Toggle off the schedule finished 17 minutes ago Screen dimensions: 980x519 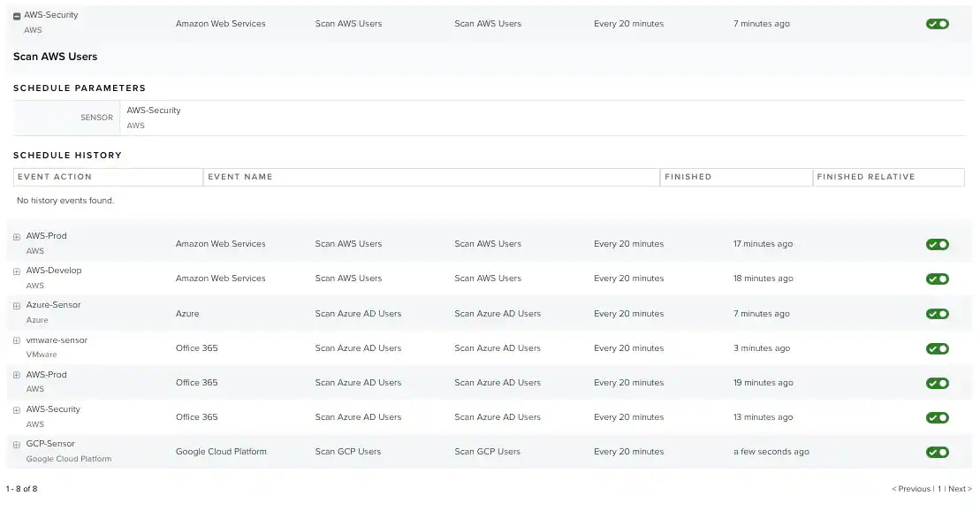click(x=938, y=244)
